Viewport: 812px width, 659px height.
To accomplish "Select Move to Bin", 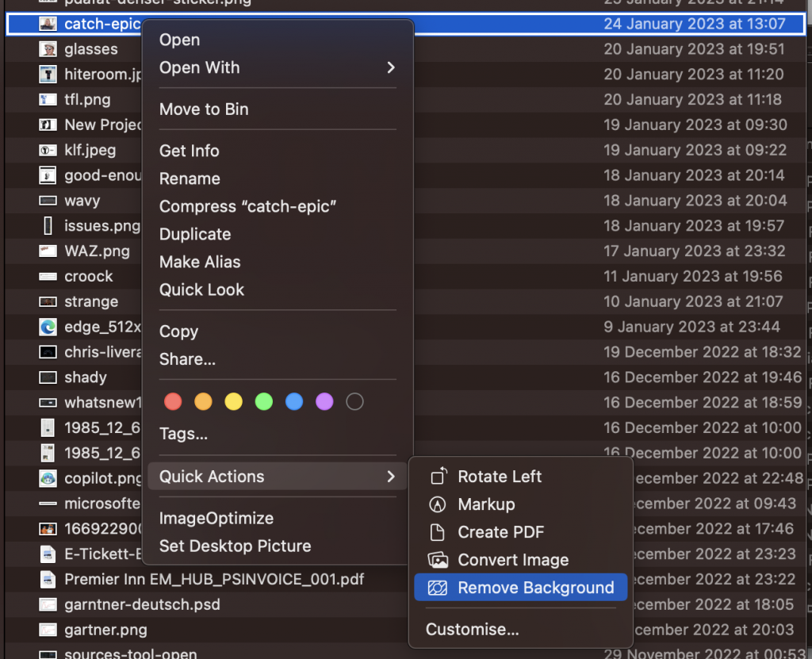I will [x=204, y=109].
